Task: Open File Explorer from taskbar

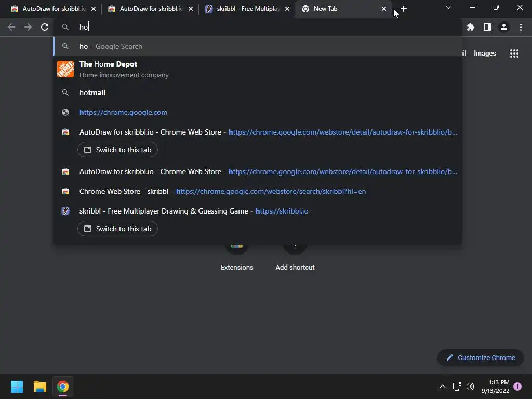Action: 39,387
